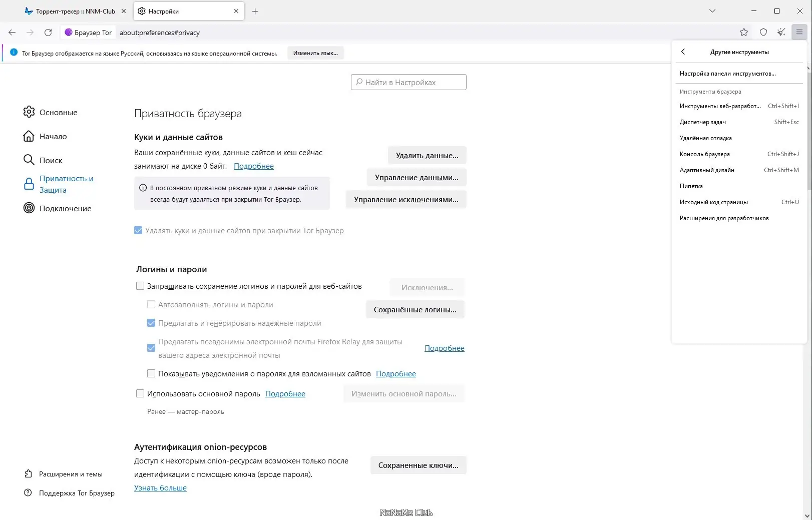This screenshot has width=812, height=520.
Task: Click the scroll down arrow of page scrollbar
Action: coord(807,515)
